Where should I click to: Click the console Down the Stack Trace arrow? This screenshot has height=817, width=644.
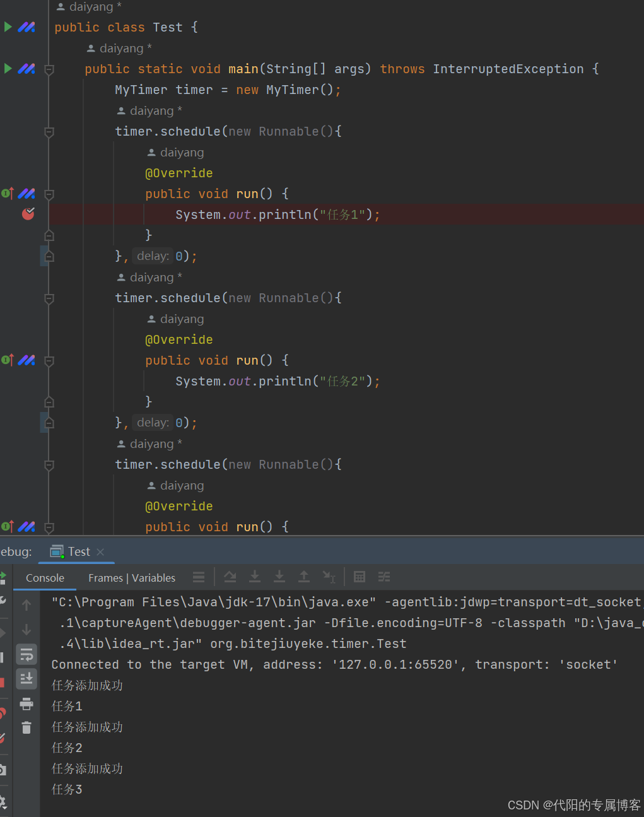pyautogui.click(x=26, y=630)
